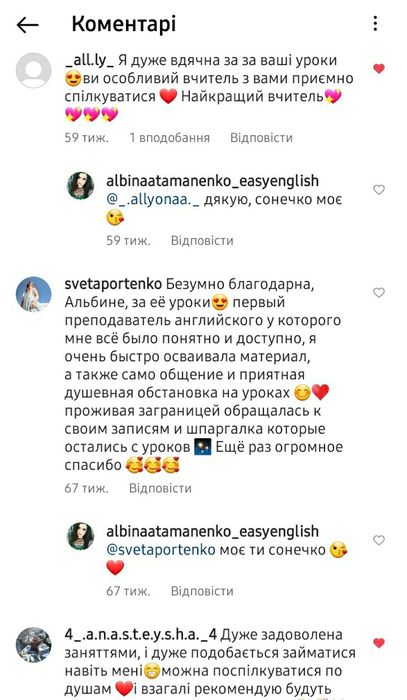
Task: Unlike the 4_.a.n.a.s.t.e.y.s.h.a._4 comment heart
Action: [x=379, y=643]
